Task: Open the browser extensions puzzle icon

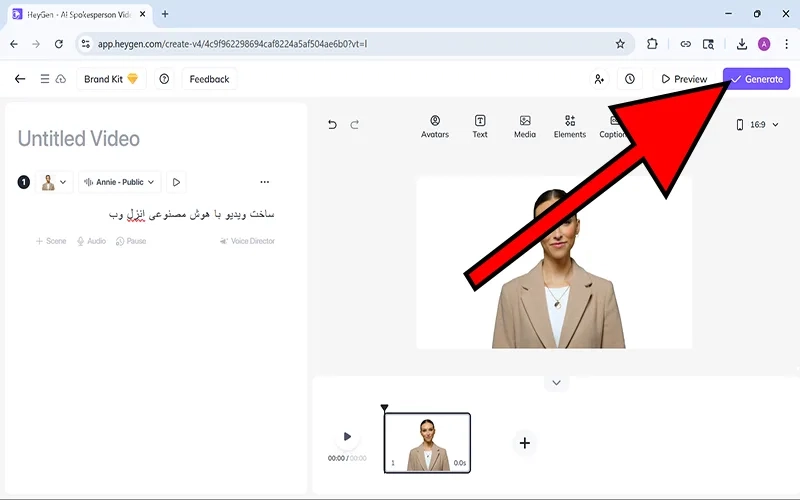Action: (652, 44)
